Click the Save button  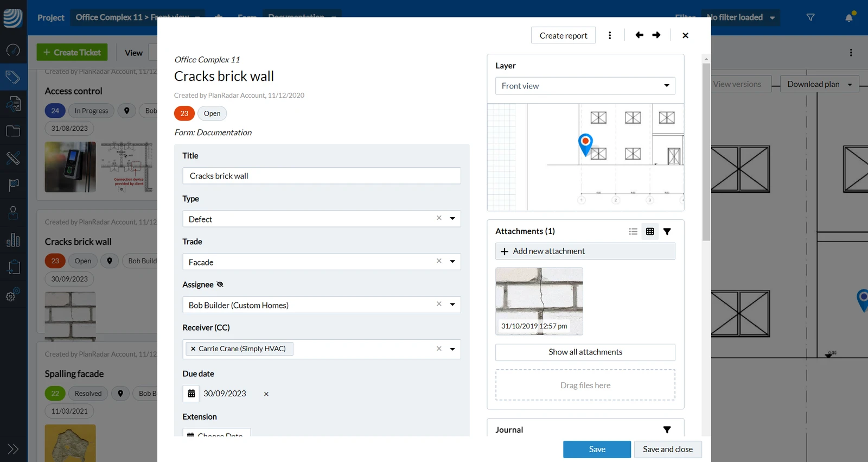597,450
